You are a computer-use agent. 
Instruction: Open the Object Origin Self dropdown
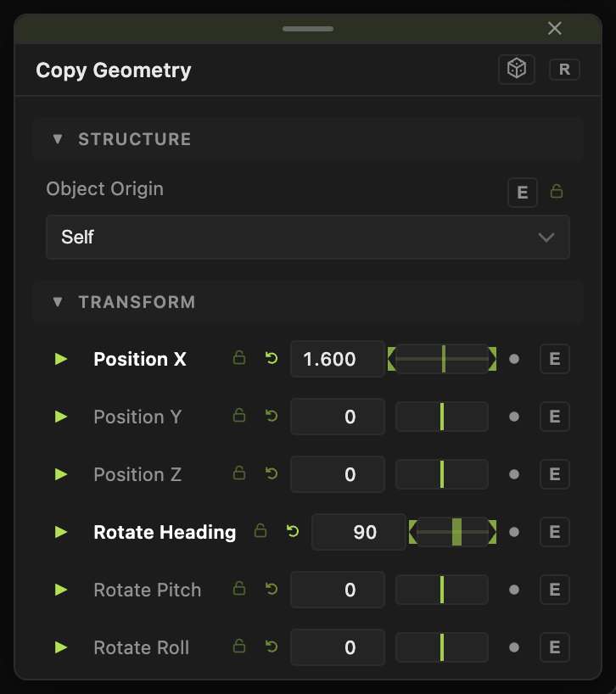point(308,237)
